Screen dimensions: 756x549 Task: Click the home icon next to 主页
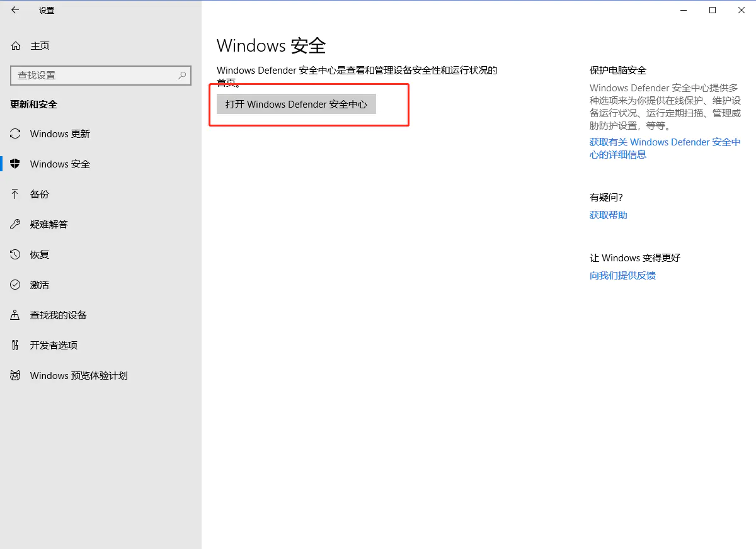pyautogui.click(x=16, y=46)
